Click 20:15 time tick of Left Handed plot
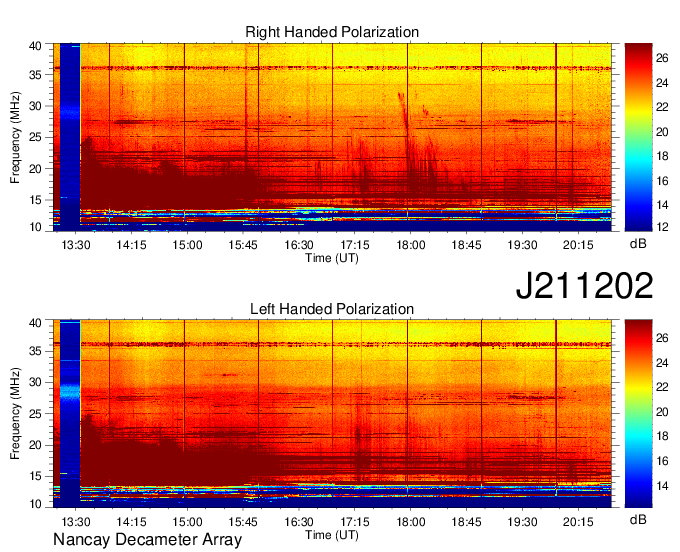Image resolution: width=680 pixels, height=552 pixels. 578,522
